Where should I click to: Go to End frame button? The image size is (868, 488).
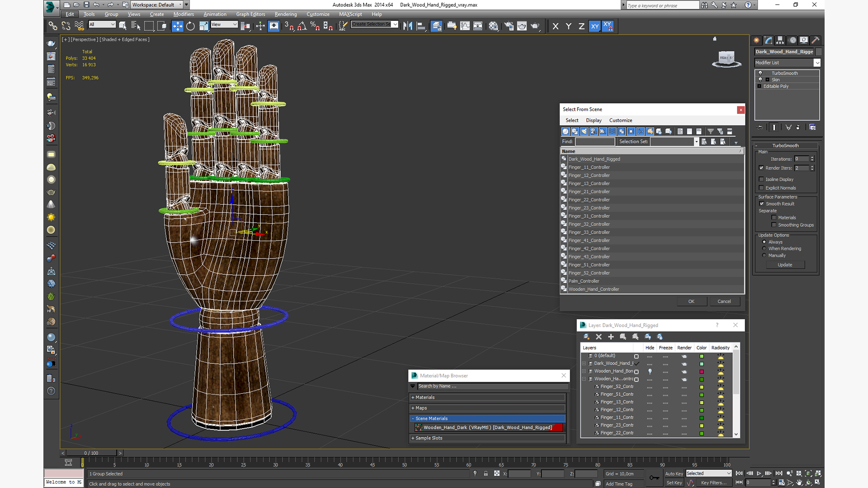click(x=779, y=474)
